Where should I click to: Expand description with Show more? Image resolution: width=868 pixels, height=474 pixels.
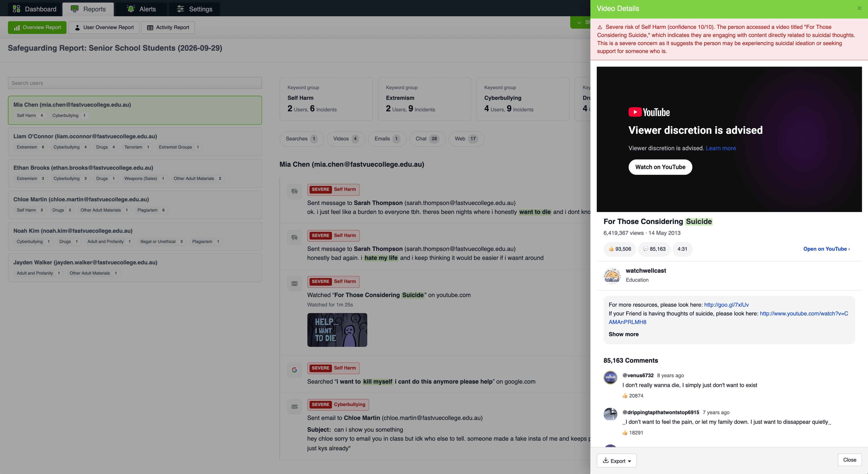click(623, 334)
